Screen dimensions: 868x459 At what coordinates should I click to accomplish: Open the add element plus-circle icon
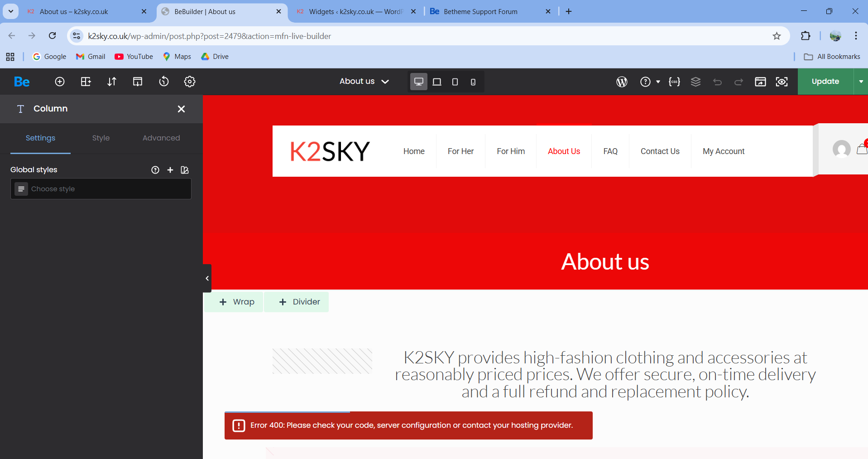point(60,82)
